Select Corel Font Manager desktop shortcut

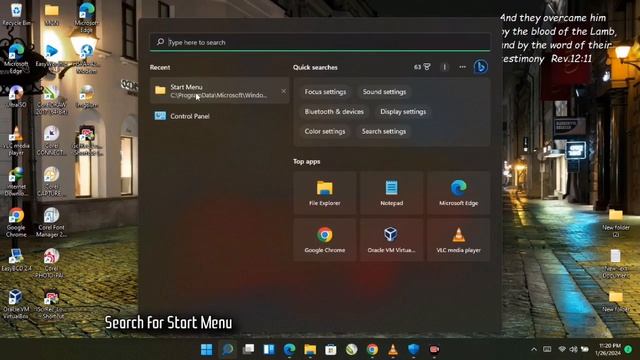51,222
